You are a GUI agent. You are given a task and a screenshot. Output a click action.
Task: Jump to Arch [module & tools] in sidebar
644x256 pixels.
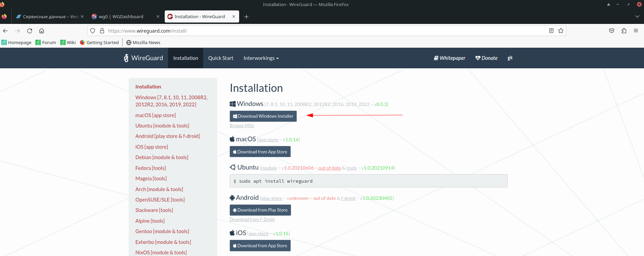(159, 189)
